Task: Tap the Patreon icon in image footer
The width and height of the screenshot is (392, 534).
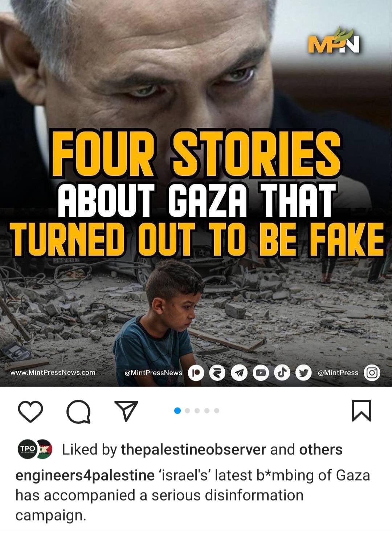Action: (x=196, y=373)
